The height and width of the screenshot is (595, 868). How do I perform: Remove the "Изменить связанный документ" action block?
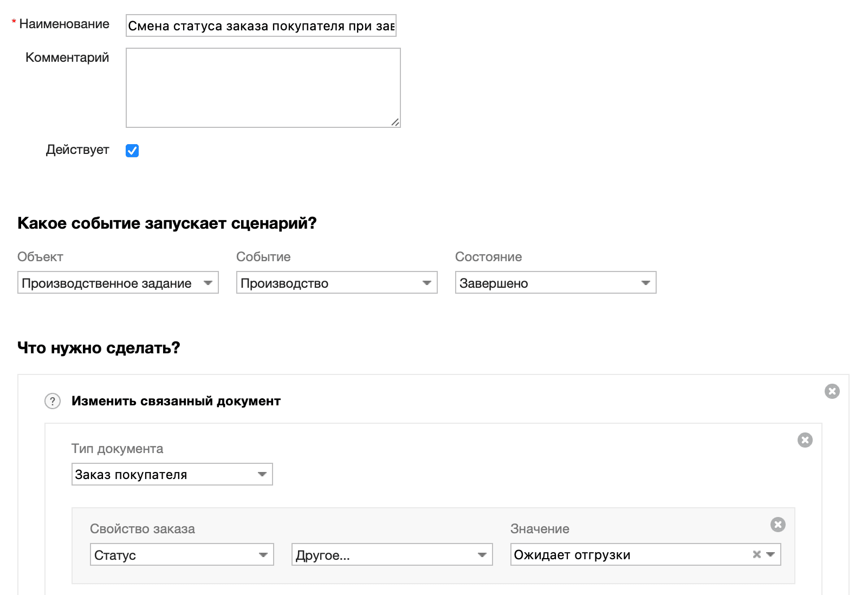[833, 391]
